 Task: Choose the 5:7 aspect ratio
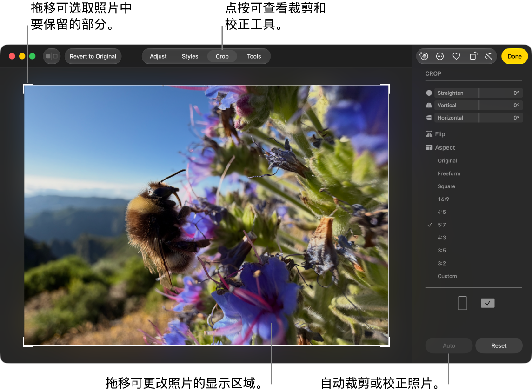click(441, 225)
